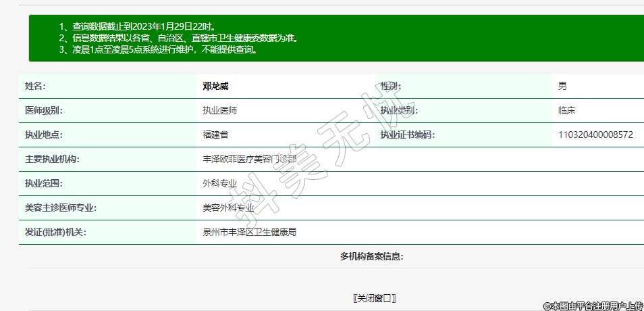Select the 泉州市丰泽区卫生健康局 authority text
Image resolution: width=644 pixels, height=311 pixels.
click(x=250, y=233)
